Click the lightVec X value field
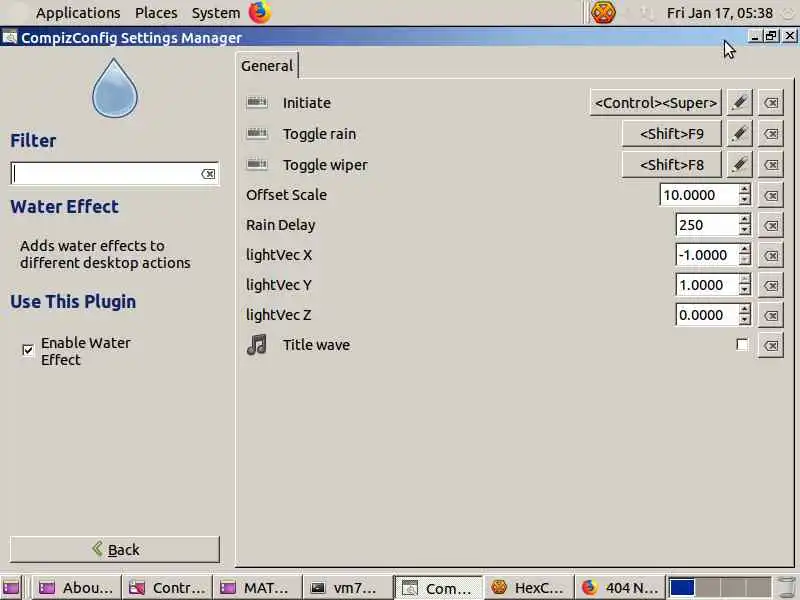Viewport: 800px width, 600px height. (707, 255)
